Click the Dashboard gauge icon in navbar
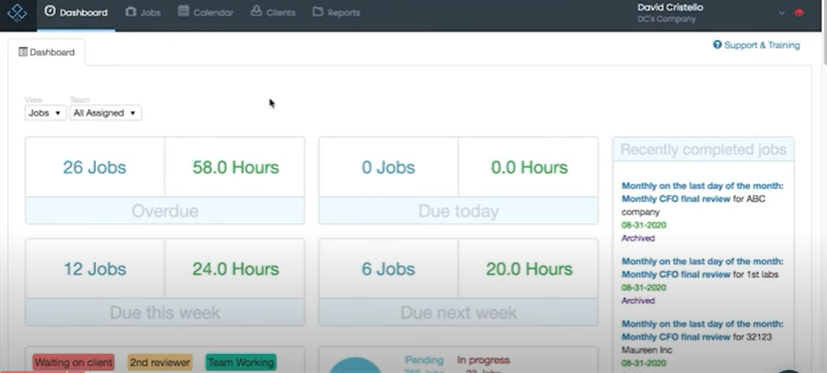This screenshot has width=827, height=373. pyautogui.click(x=50, y=11)
